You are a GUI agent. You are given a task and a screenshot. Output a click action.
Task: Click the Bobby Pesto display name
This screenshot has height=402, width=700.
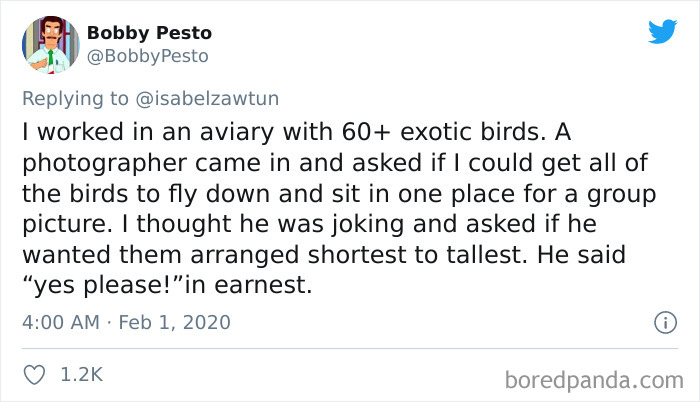149,33
